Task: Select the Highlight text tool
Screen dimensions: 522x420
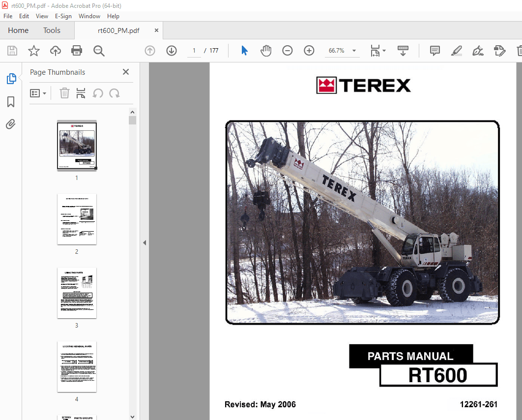Action: [x=456, y=51]
